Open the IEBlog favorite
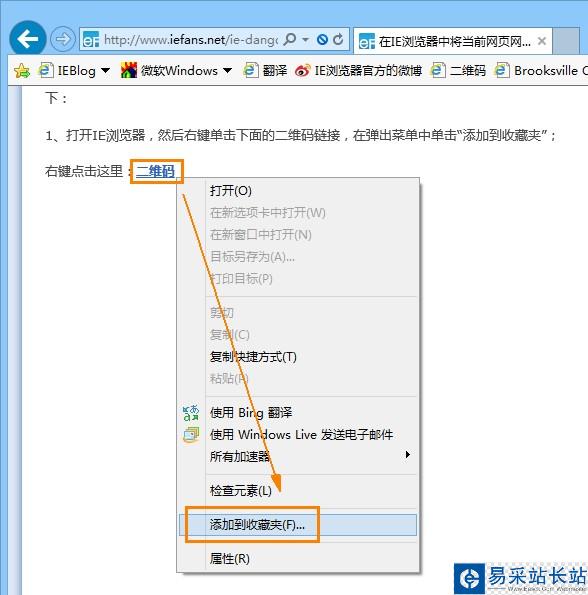 68,71
